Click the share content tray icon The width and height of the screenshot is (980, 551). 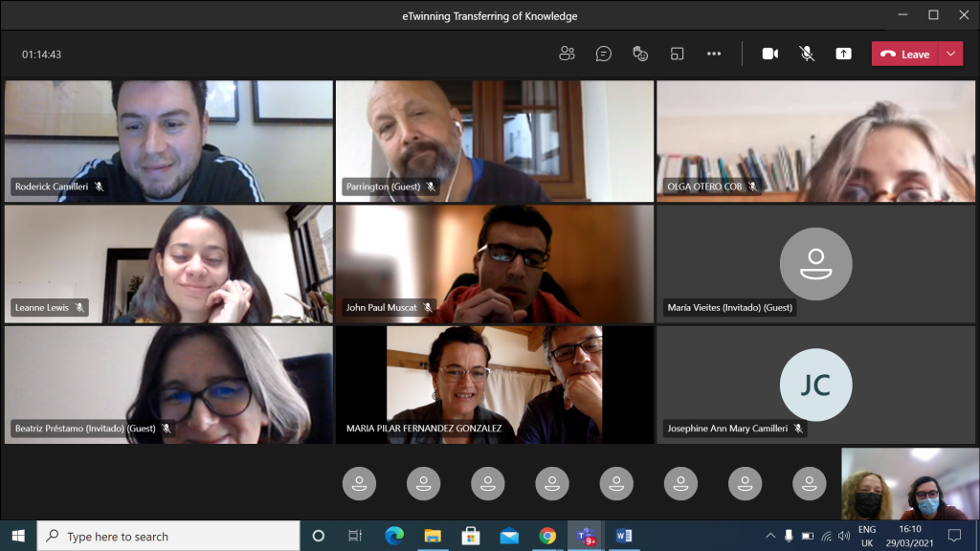843,54
